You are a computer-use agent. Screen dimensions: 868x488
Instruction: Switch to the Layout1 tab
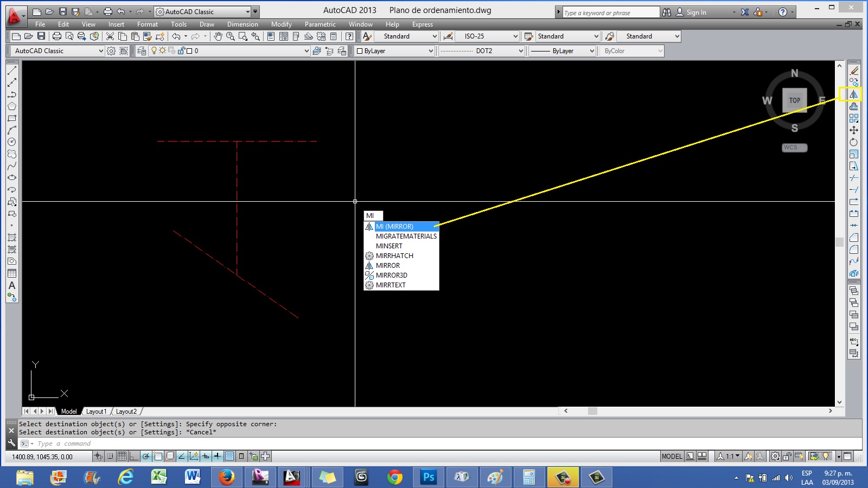point(97,412)
